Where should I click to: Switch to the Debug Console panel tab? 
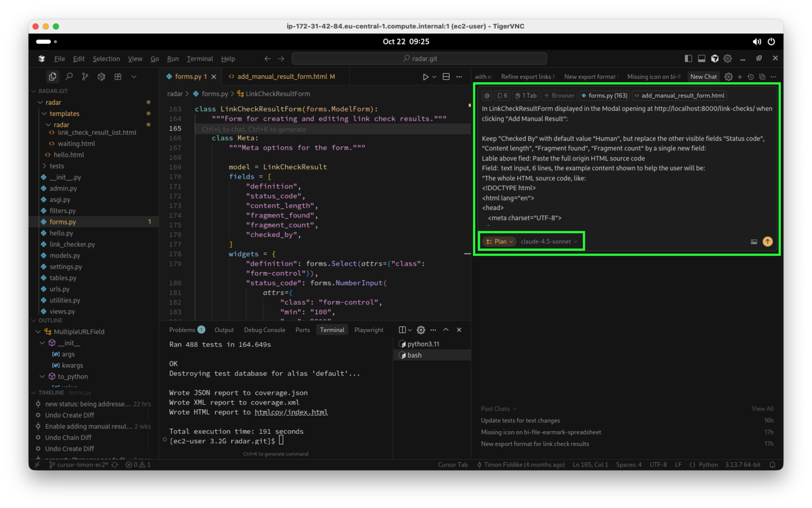(x=264, y=330)
